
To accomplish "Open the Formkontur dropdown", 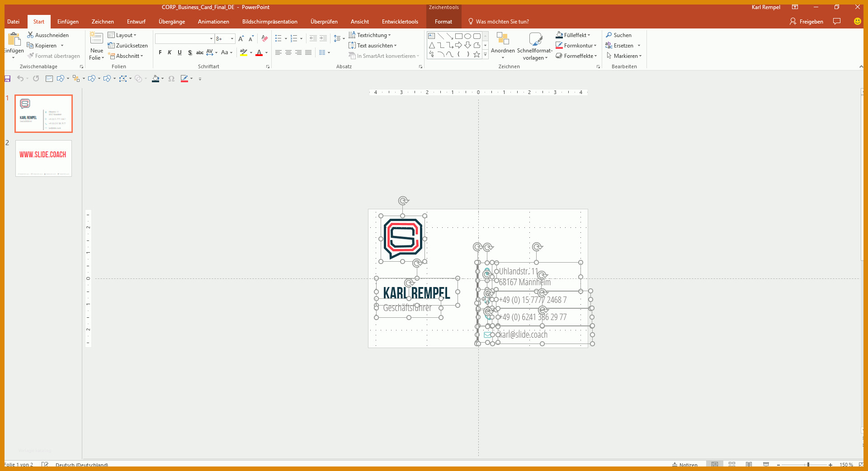I will (576, 46).
